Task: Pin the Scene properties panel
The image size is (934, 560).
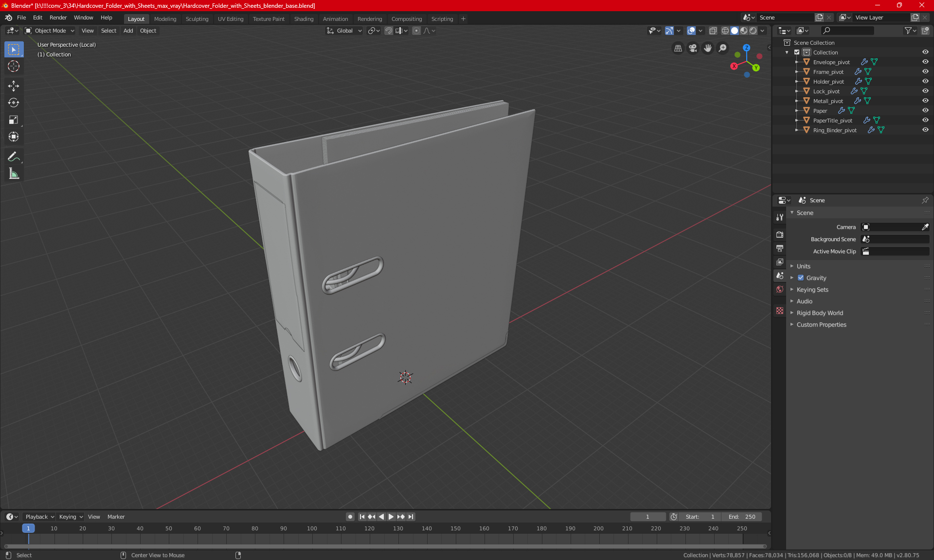Action: (x=925, y=200)
